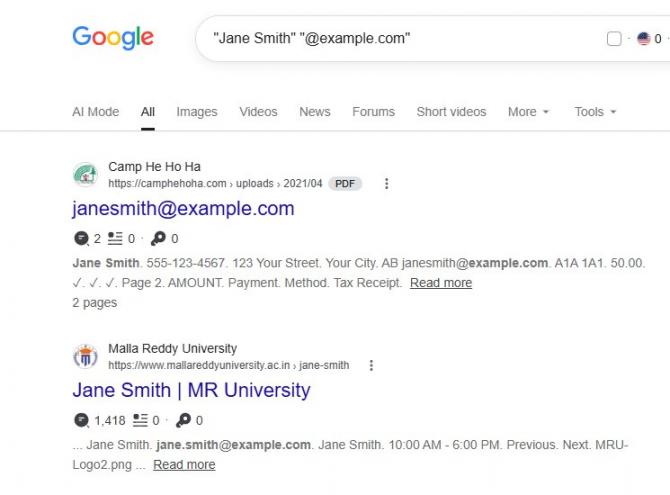This screenshot has height=495, width=670.
Task: Click the search-count icon showing 1,418
Action: (81, 420)
